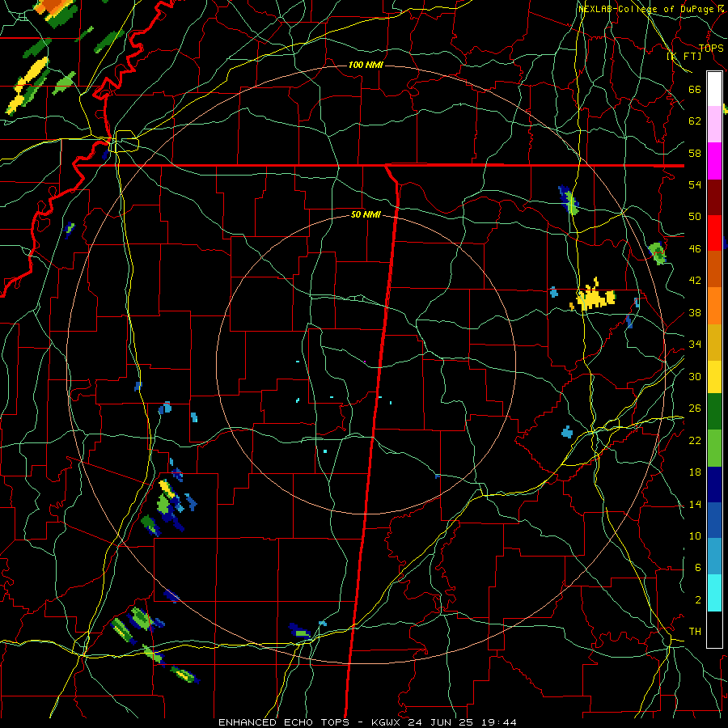This screenshot has height=728, width=728.
Task: Click the yellow legend color band
Action: click(714, 377)
